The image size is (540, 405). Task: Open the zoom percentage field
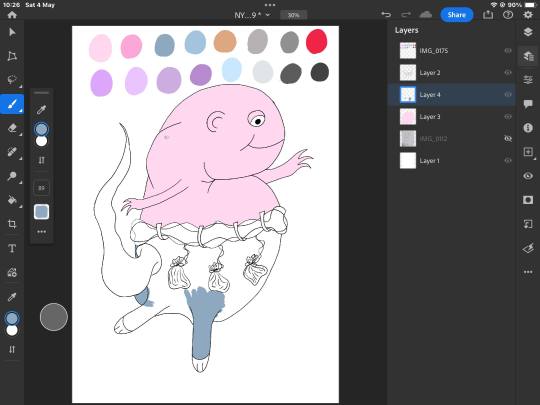(x=293, y=15)
